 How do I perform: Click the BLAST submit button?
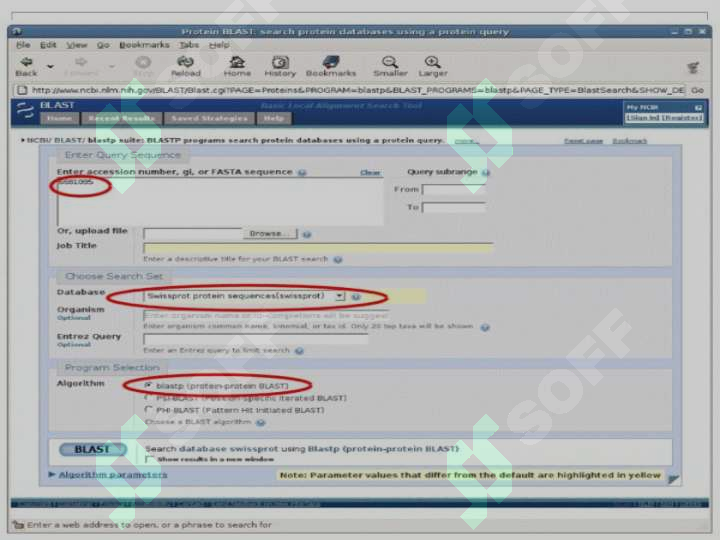pyautogui.click(x=93, y=449)
